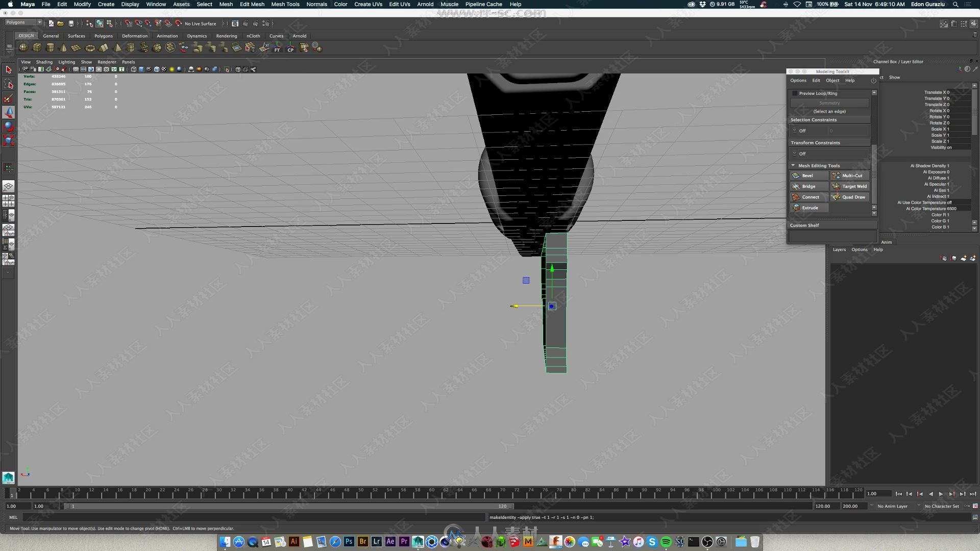
Task: Enable Preview Loop/Ring checkbox
Action: click(x=794, y=93)
